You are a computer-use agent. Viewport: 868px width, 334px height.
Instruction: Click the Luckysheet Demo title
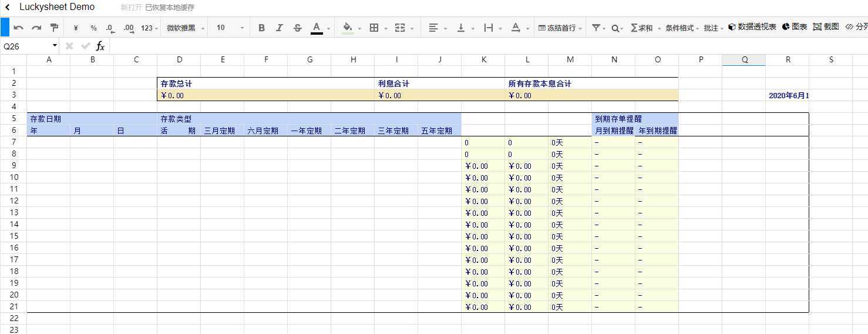57,7
